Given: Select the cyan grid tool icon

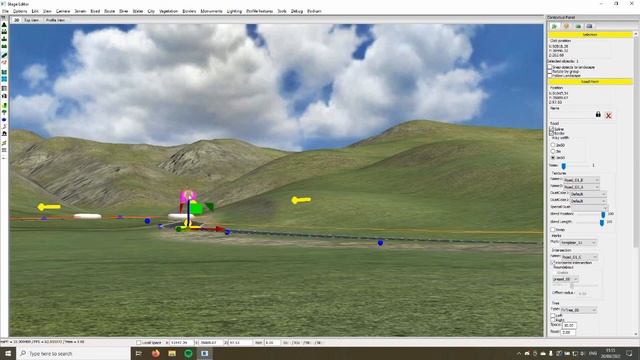Looking at the screenshot, I should point(4,79).
